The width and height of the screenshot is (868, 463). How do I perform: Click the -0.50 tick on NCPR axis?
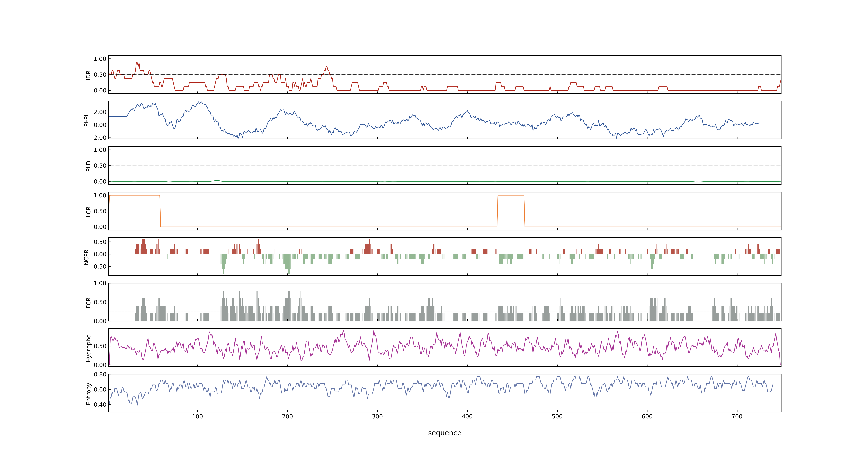coord(99,267)
